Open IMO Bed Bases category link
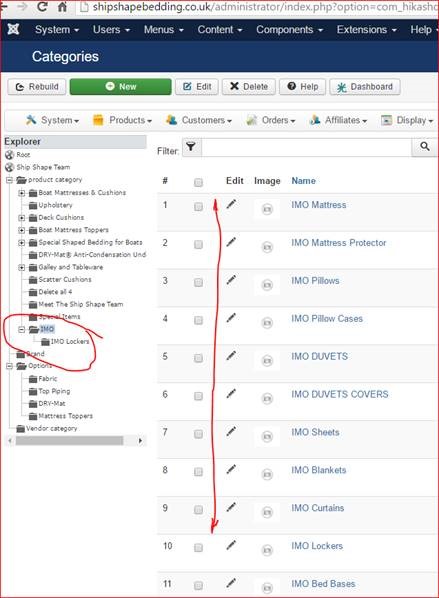439x598 pixels. 323,584
